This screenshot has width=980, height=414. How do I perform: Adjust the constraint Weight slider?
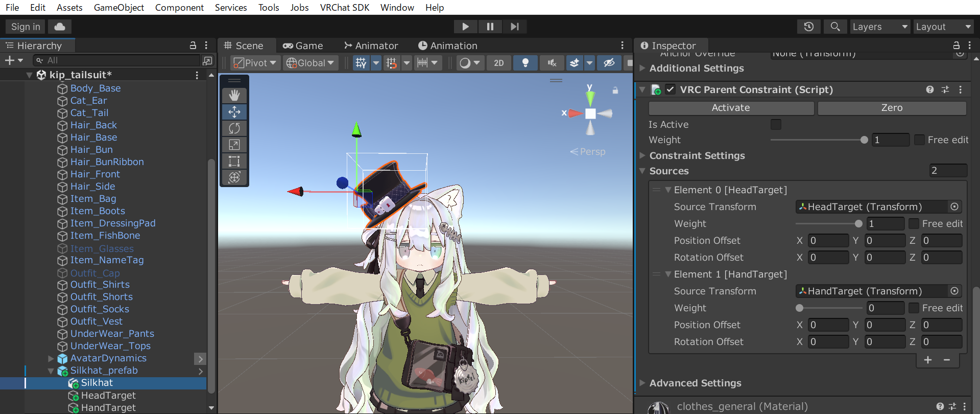(819, 140)
